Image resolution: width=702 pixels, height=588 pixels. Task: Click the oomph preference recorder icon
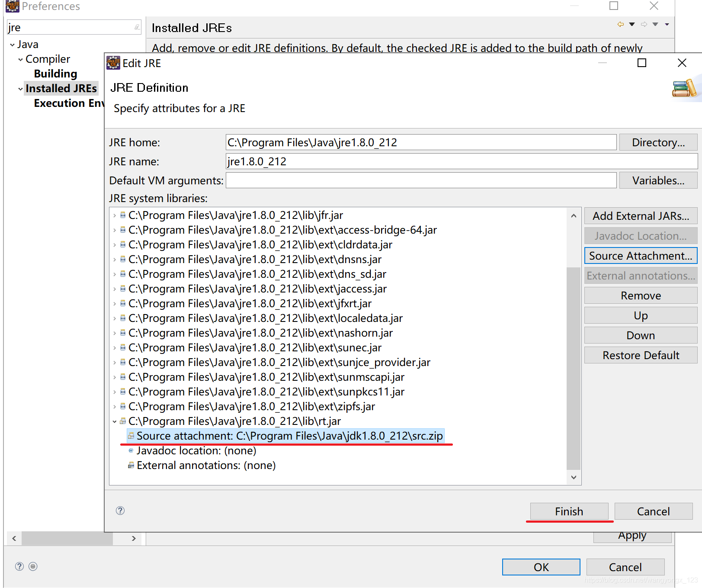pos(33,566)
